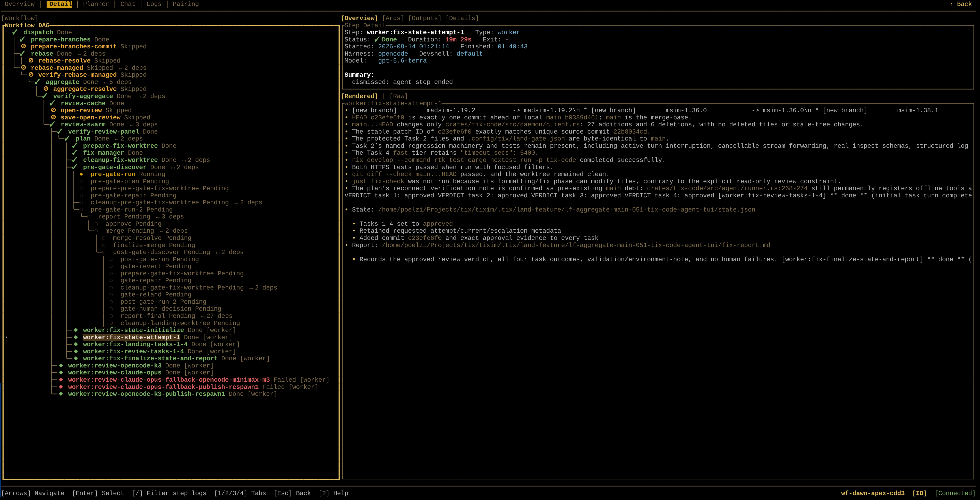This screenshot has width=980, height=500.
Task: Select the cleanup-fix-worktree step
Action: [x=120, y=160]
